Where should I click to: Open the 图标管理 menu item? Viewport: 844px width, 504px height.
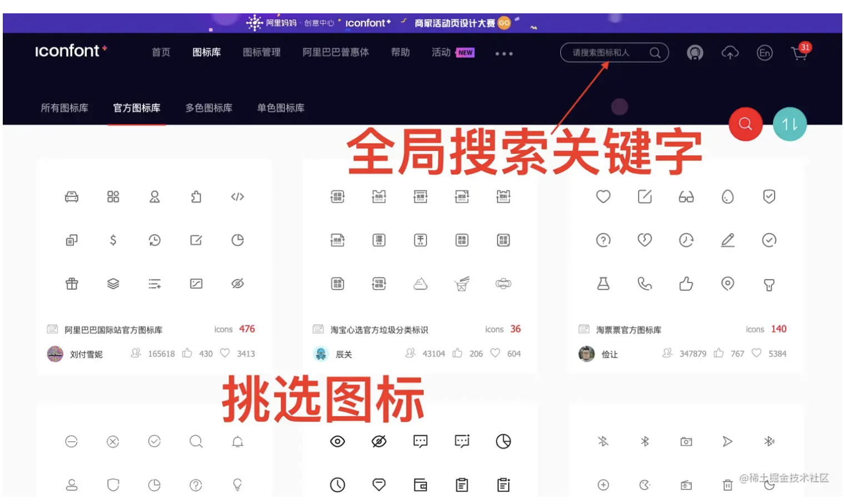[262, 52]
